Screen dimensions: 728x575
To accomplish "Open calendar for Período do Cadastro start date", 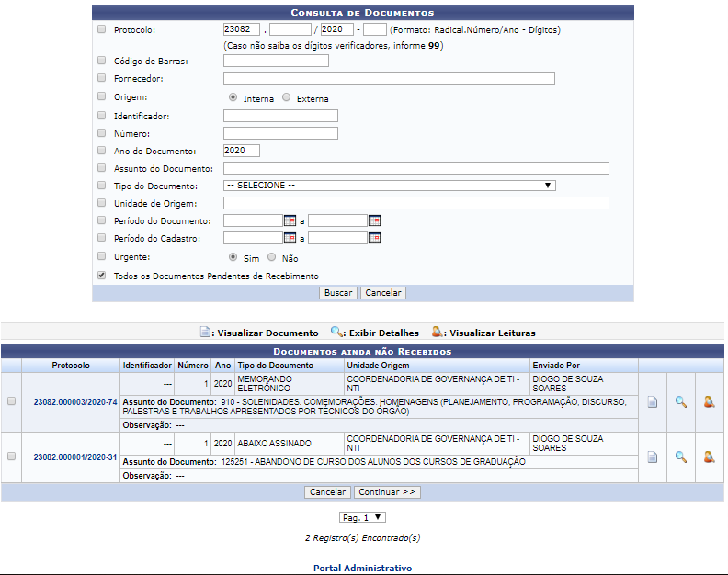I will 290,238.
